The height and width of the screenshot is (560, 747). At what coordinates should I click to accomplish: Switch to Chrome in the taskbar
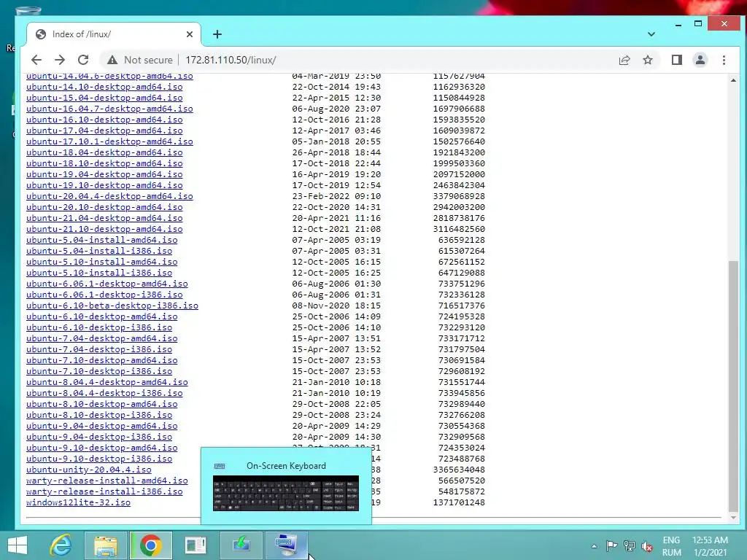150,545
